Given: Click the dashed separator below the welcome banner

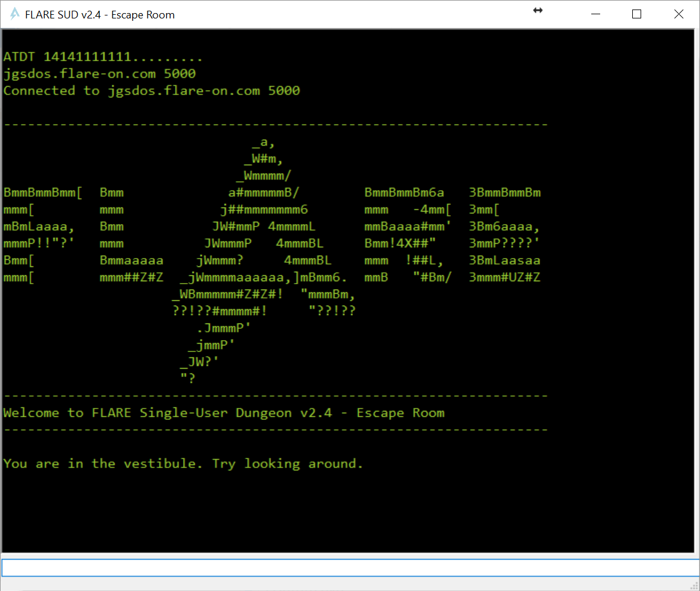Looking at the screenshot, I should pos(275,429).
